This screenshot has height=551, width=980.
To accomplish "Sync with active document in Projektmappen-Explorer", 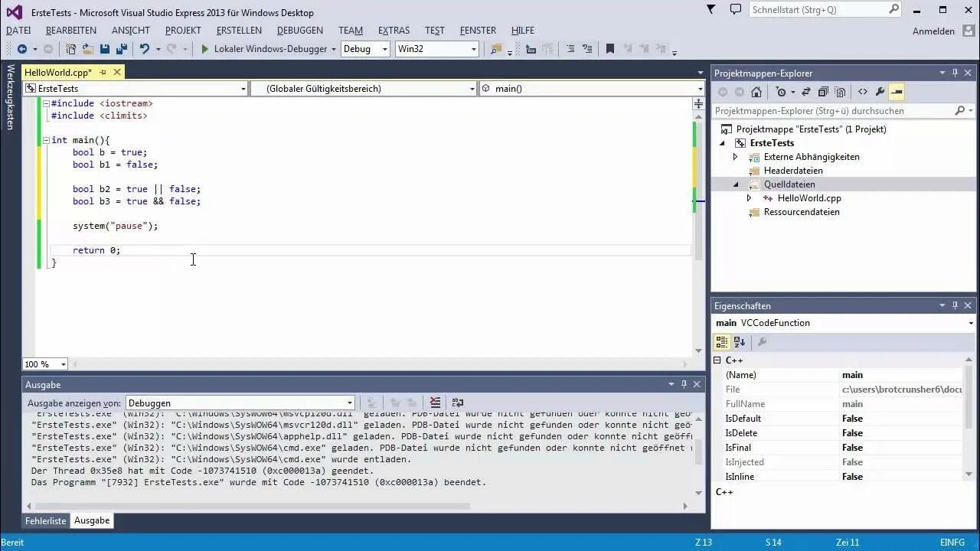I will point(805,92).
